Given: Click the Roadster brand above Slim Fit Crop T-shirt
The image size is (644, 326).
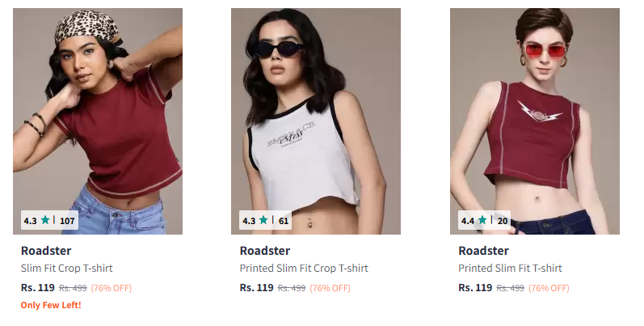Looking at the screenshot, I should click(x=46, y=250).
